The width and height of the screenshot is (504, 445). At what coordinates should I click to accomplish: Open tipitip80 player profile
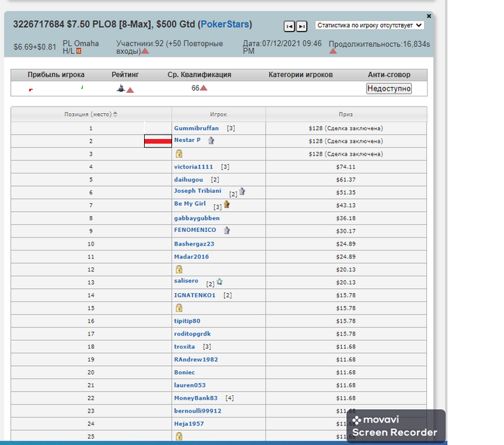pyautogui.click(x=187, y=321)
